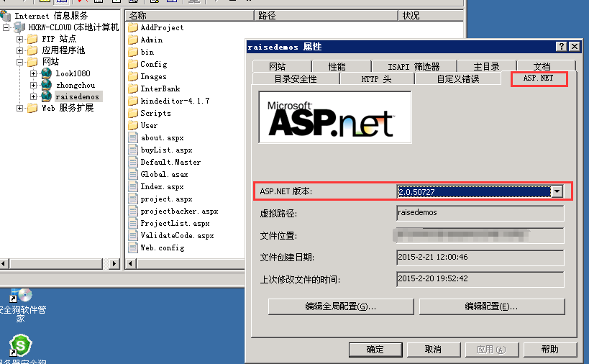Click the ValidateCode.aspx file icon
The image size is (589, 364).
coord(133,235)
